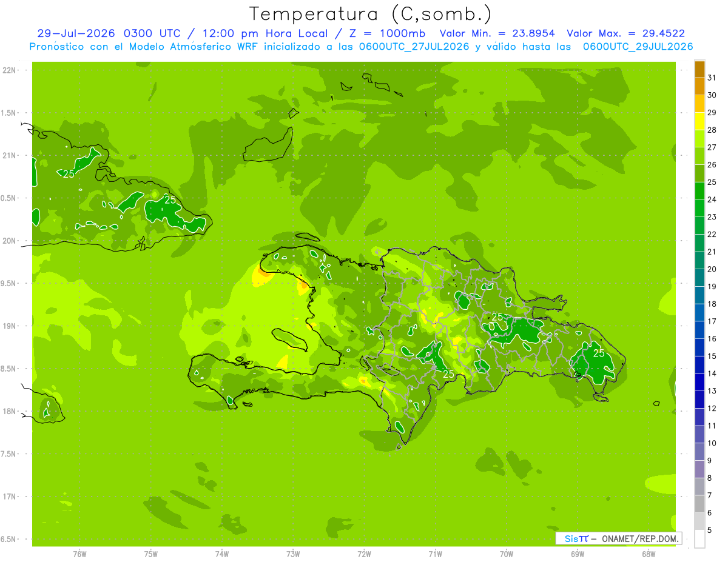
Task: Click the "Valor Max. = 29.4522" readout
Action: click(625, 33)
